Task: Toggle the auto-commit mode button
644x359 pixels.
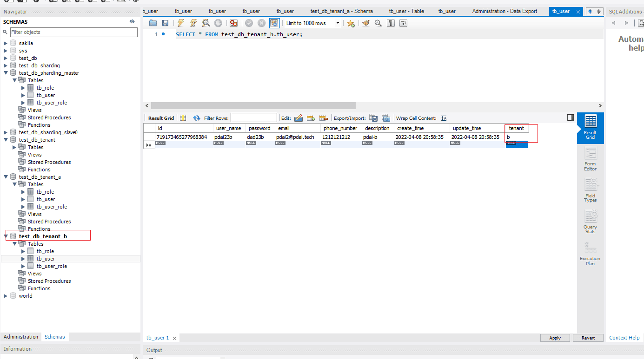Action: [x=274, y=23]
